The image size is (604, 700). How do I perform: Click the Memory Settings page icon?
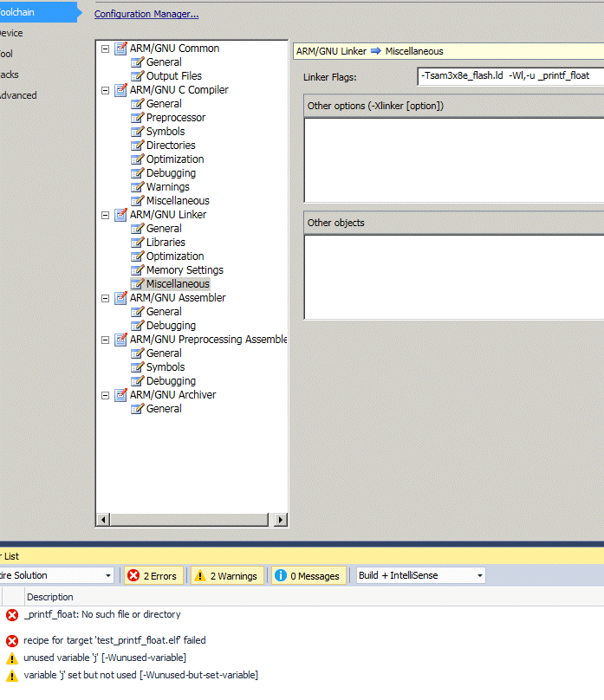(x=137, y=269)
